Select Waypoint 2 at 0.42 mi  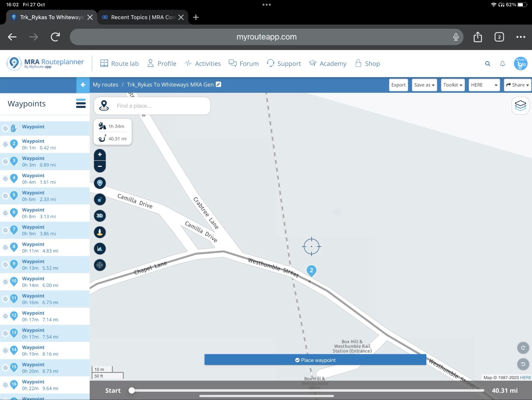45,144
